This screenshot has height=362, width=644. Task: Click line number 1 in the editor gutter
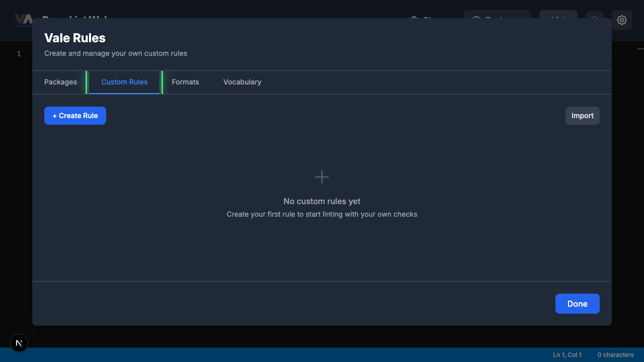click(x=19, y=53)
